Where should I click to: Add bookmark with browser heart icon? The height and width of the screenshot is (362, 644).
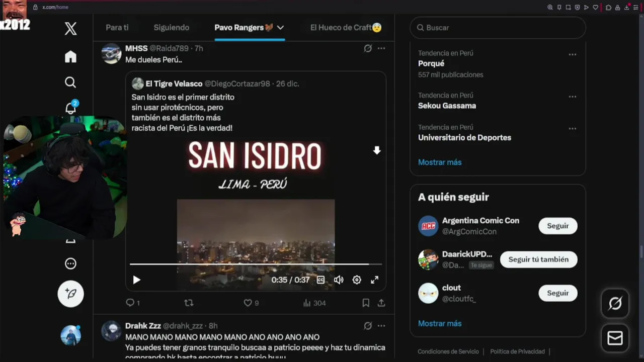click(595, 7)
